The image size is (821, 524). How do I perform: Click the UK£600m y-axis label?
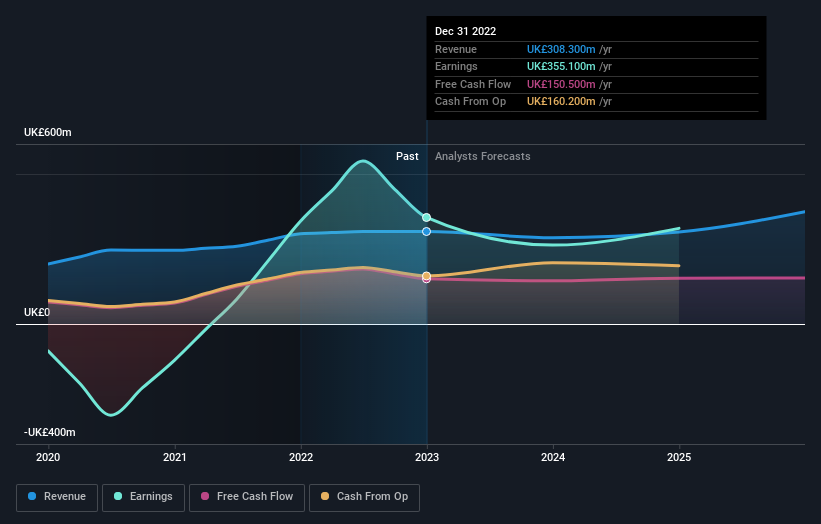(x=48, y=132)
